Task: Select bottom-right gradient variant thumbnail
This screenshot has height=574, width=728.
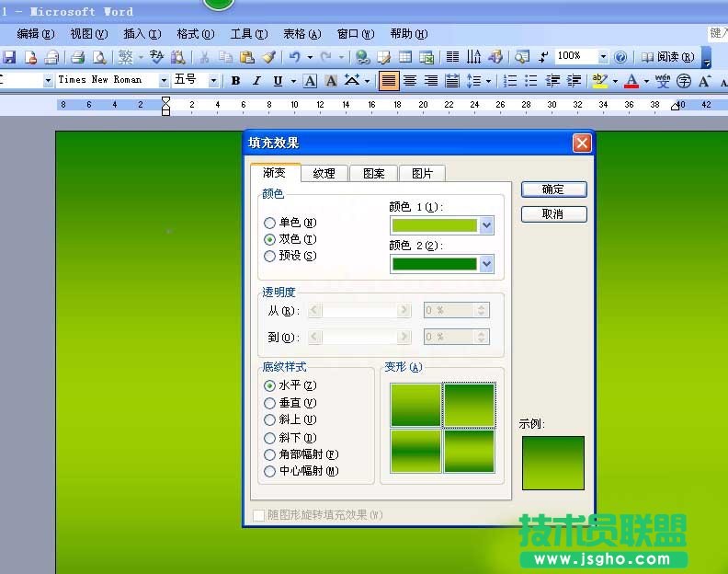Action: [469, 451]
